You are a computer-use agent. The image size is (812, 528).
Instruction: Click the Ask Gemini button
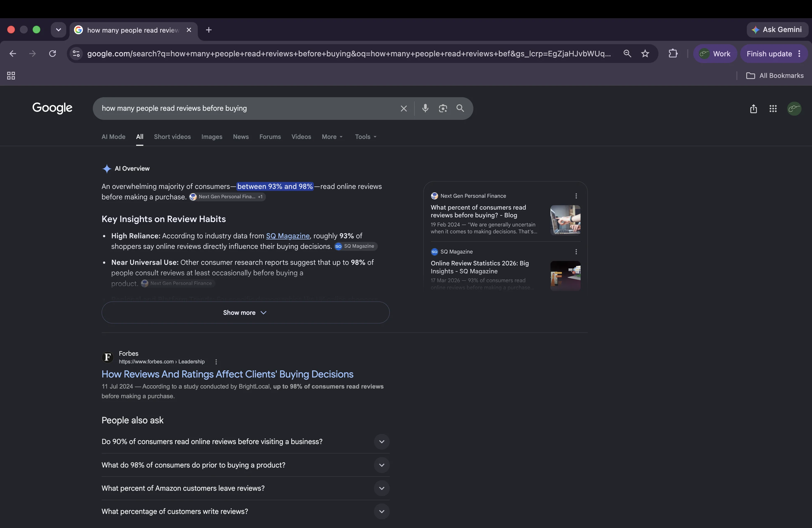coord(777,30)
